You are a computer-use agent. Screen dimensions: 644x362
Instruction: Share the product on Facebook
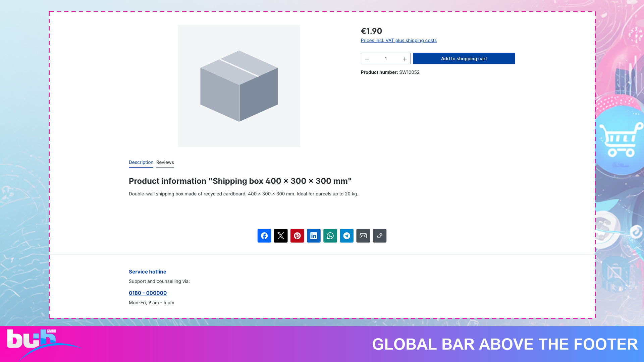(x=264, y=236)
